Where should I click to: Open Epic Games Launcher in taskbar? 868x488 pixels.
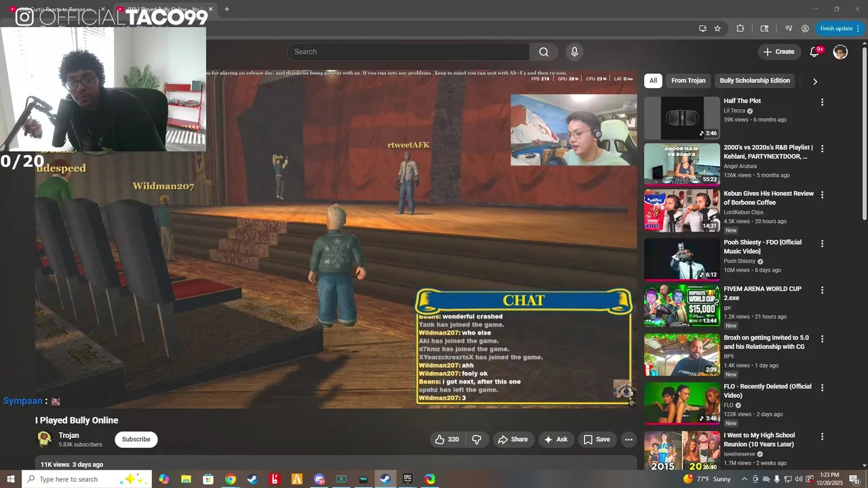[x=408, y=479]
